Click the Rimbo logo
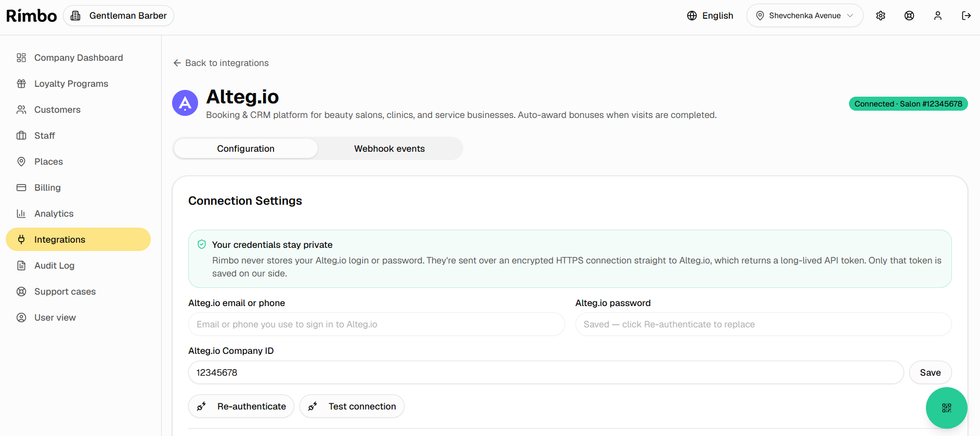 (31, 16)
